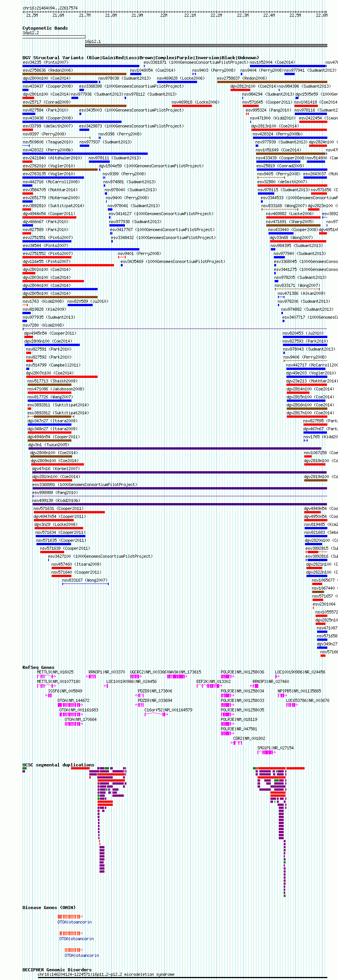Image resolution: width=338 pixels, height=980 pixels.
Task: Select variant nsv457460 (Itsara2009)
Action: click(x=76, y=565)
